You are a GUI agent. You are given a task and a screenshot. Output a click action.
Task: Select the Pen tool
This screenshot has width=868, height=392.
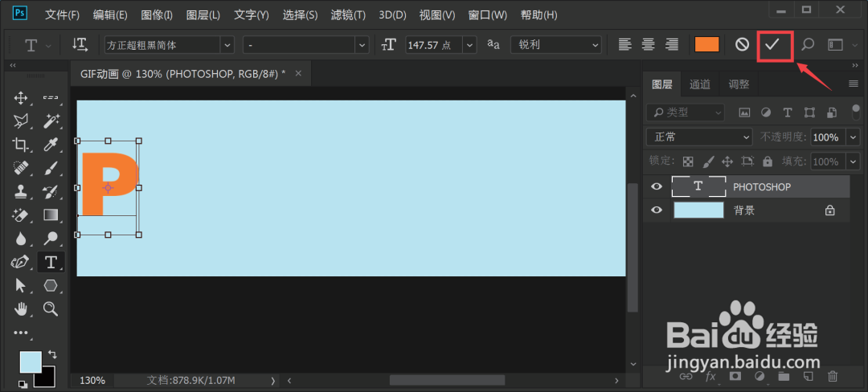pos(20,262)
